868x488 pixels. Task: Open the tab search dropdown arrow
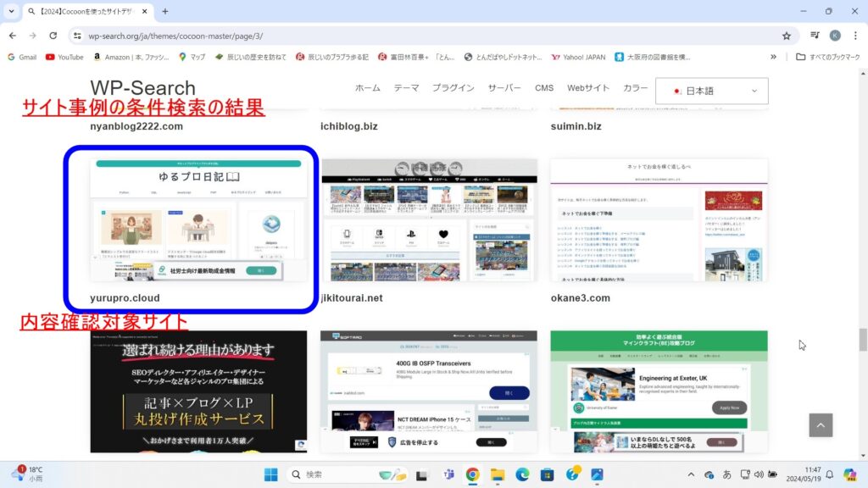coord(12,12)
